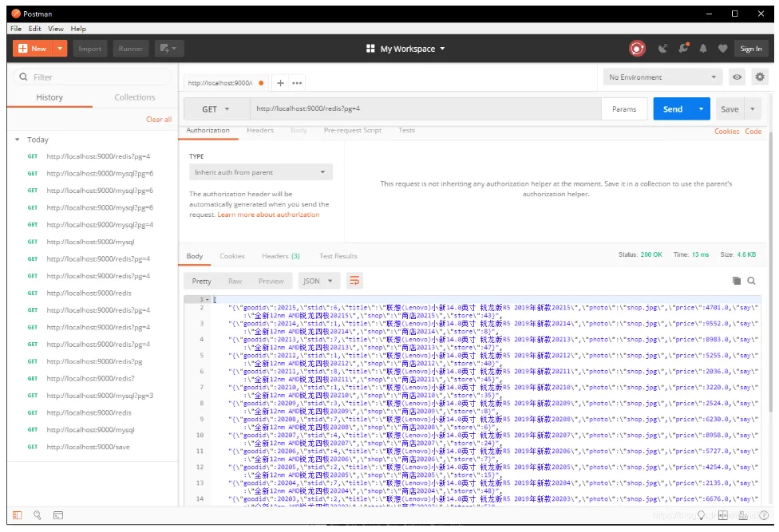Switch to the History tab
Image resolution: width=779 pixels, height=532 pixels.
(49, 97)
